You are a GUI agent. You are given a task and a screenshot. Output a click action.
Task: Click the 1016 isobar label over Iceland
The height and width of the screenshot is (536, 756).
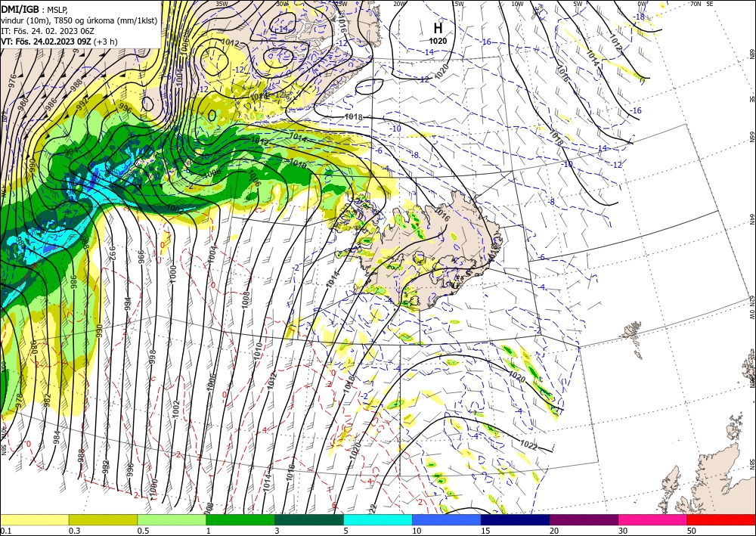(442, 214)
